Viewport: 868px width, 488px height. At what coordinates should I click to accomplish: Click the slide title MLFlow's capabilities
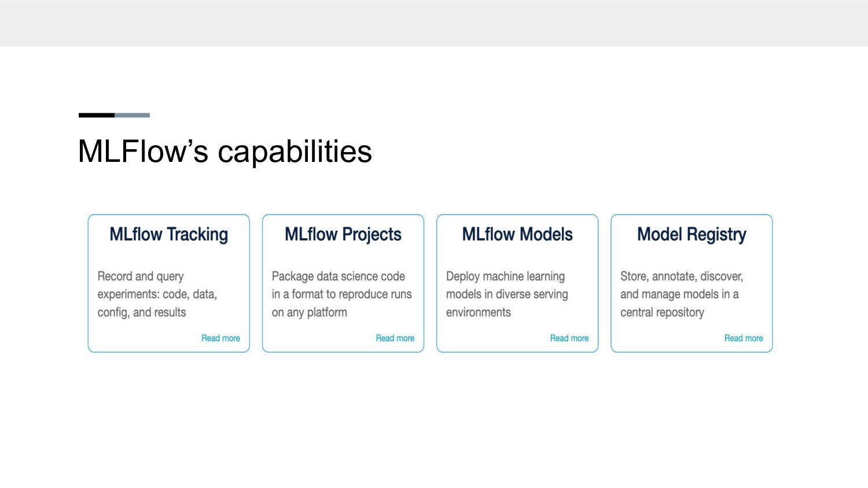click(225, 151)
